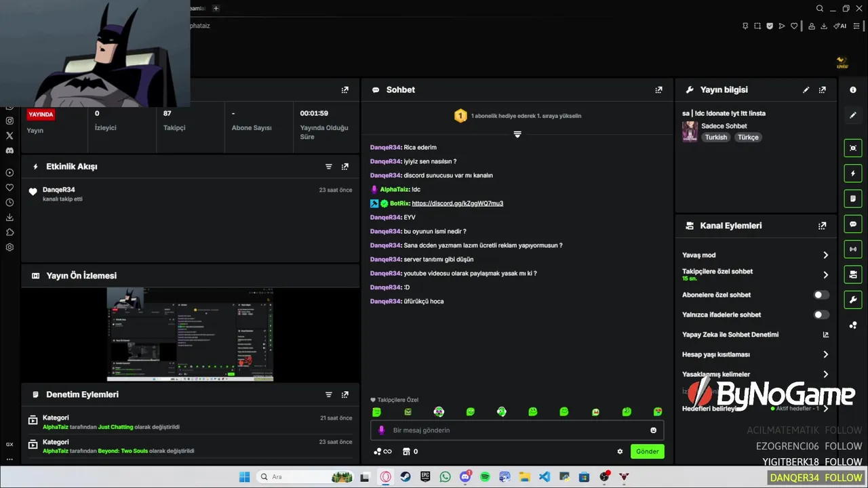The width and height of the screenshot is (868, 488).
Task: Click the chat message input field
Action: (517, 430)
